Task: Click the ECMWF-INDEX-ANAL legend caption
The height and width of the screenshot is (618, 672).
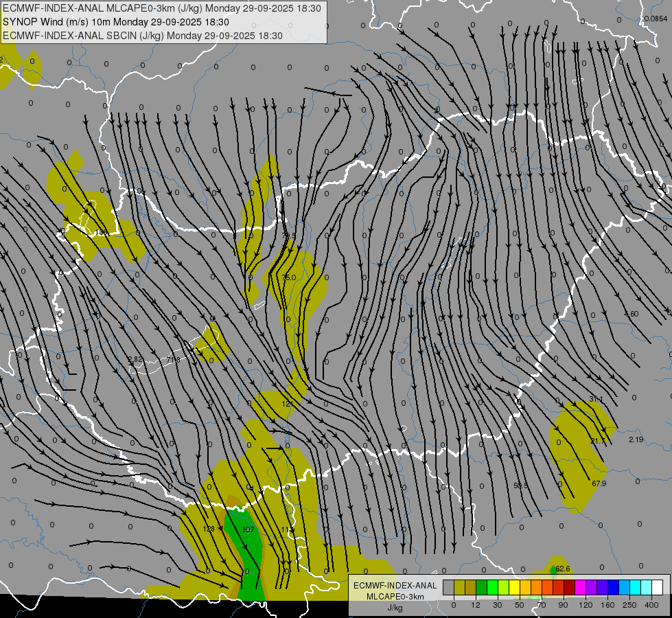Action: coord(395,586)
